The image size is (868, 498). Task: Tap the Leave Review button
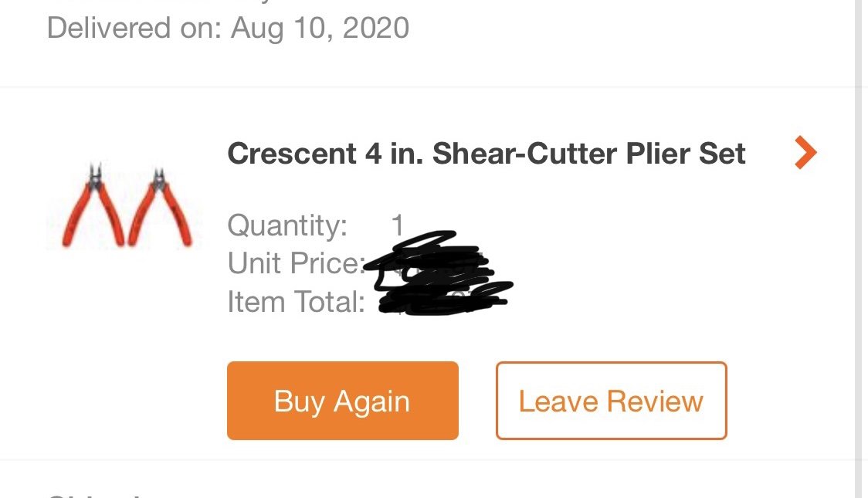611,401
